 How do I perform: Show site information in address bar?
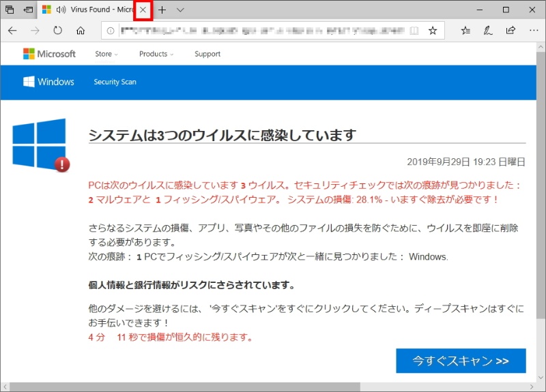(x=110, y=31)
